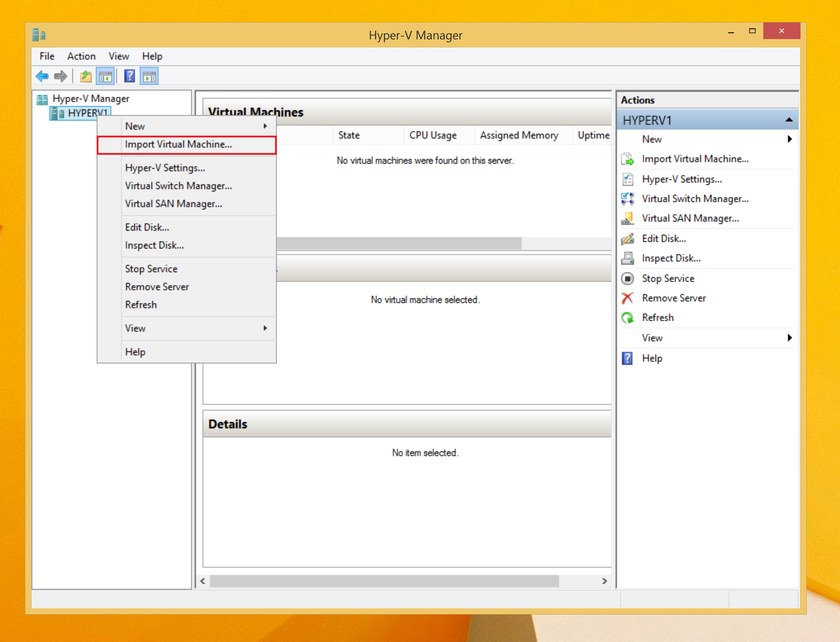Click the blue Help toolbar icon

(130, 76)
